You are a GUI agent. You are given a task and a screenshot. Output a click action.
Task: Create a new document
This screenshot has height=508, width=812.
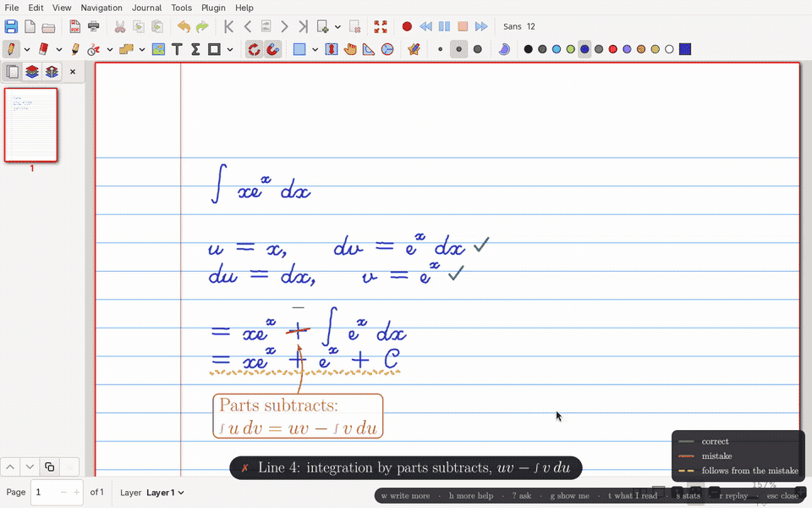[x=30, y=26]
